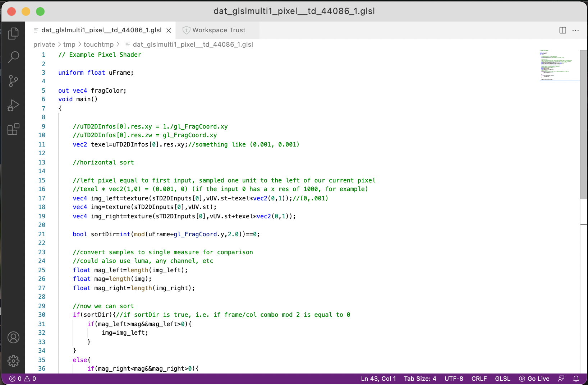Image resolution: width=588 pixels, height=385 pixels.
Task: Open the editor More Actions menu
Action: pos(575,31)
